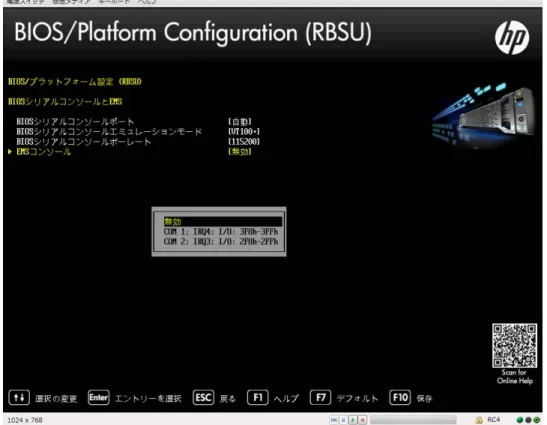
Task: Click the first green status LED
Action: (x=520, y=420)
